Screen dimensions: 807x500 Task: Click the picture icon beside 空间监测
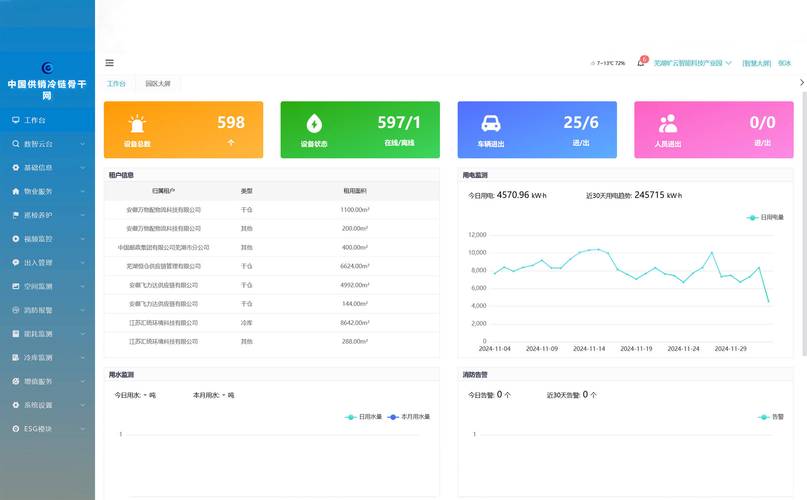16,286
